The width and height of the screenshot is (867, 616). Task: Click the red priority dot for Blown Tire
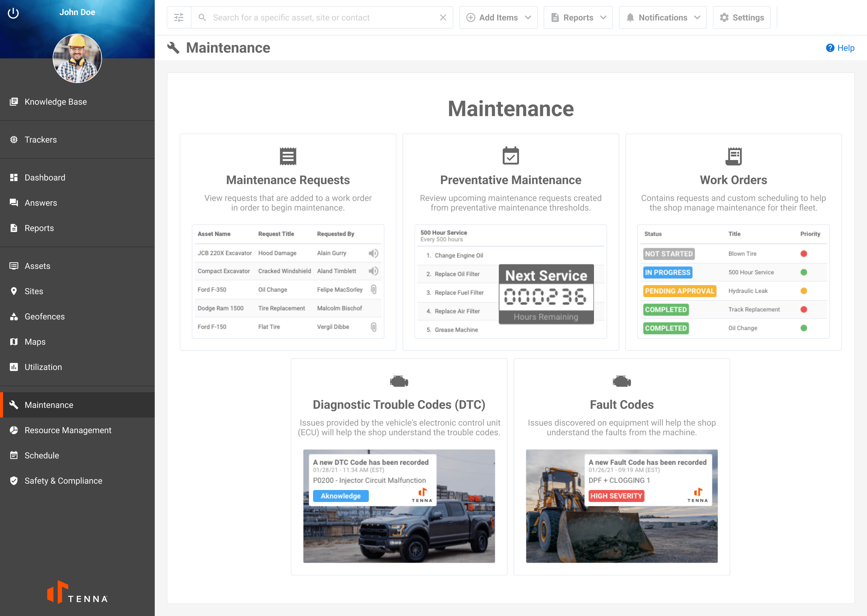[x=803, y=253]
